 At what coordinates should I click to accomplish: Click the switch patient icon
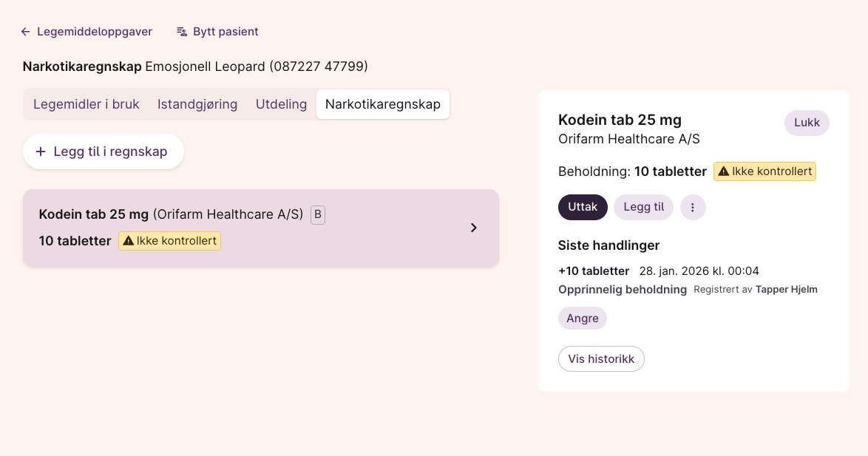182,32
